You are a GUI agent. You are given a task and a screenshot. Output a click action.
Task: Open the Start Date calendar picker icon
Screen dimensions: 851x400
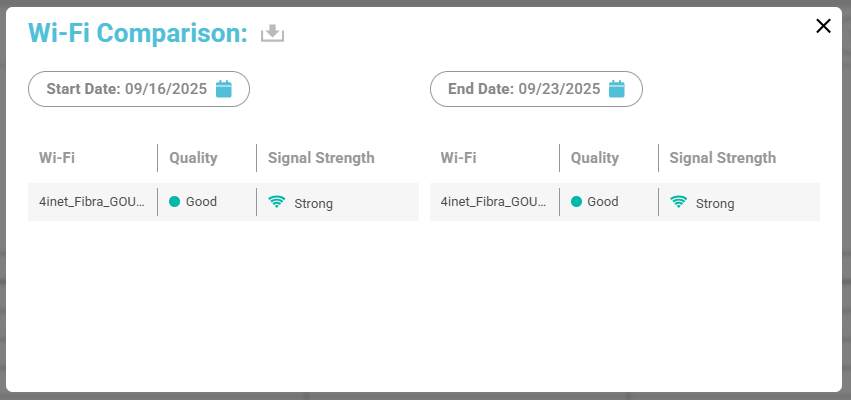(224, 89)
